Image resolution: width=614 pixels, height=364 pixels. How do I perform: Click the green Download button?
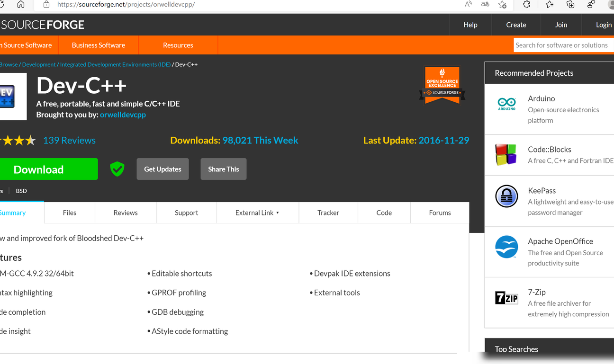(x=48, y=169)
